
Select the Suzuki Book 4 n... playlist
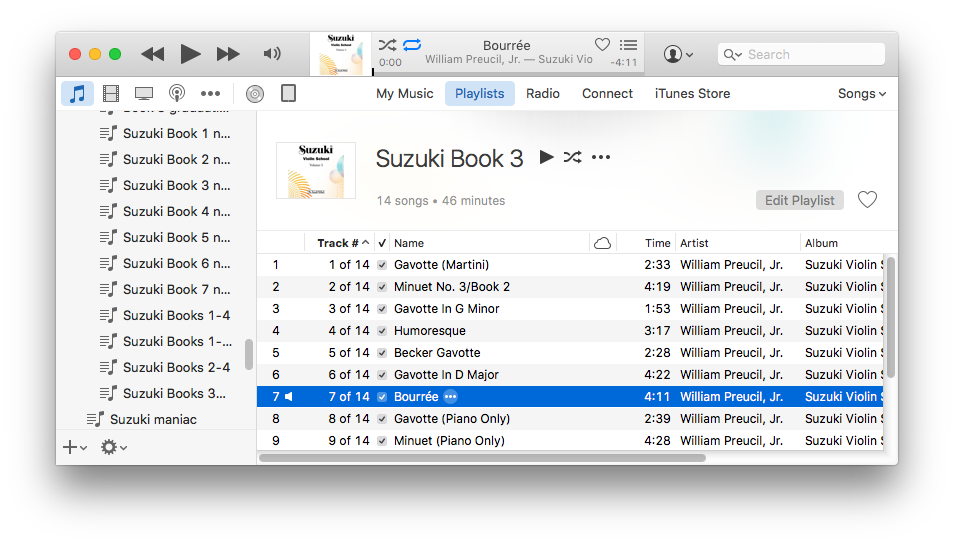pyautogui.click(x=165, y=211)
